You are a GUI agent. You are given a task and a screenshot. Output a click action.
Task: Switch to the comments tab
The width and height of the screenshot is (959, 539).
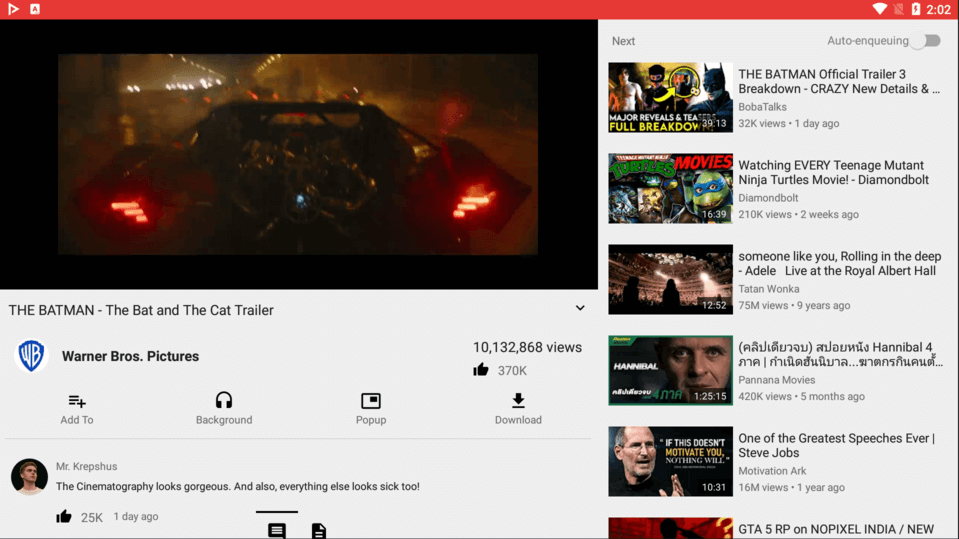pos(277,530)
